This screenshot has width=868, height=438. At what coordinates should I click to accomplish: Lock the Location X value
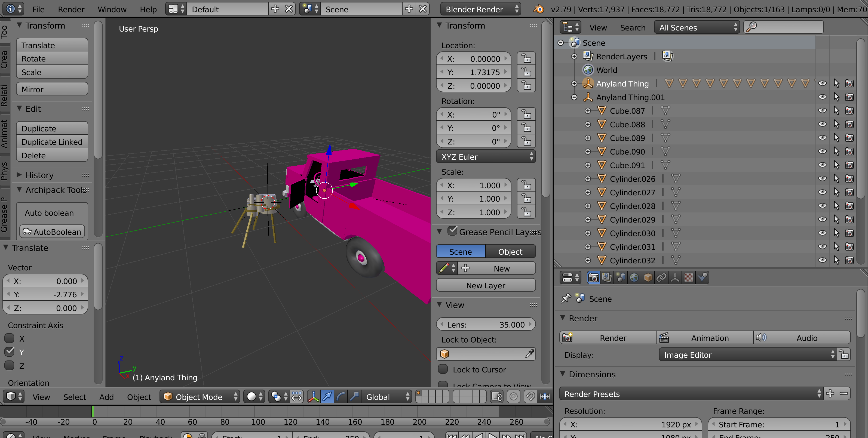[x=526, y=58]
